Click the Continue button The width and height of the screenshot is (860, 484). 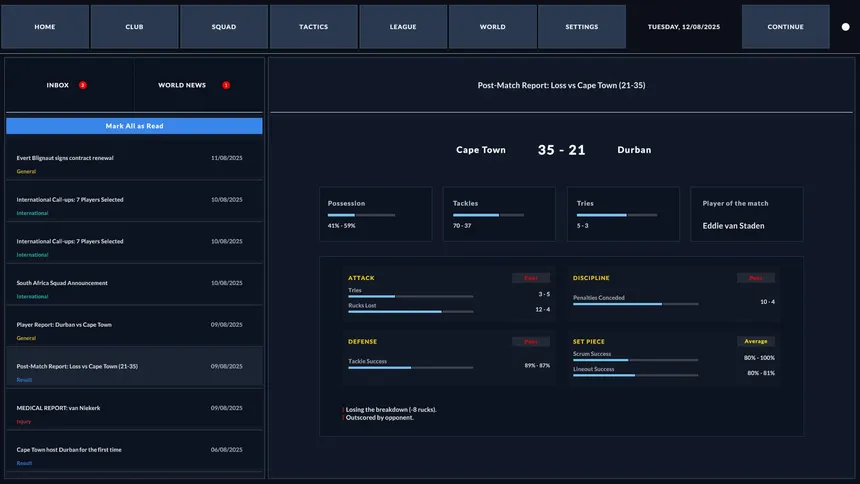pos(785,27)
